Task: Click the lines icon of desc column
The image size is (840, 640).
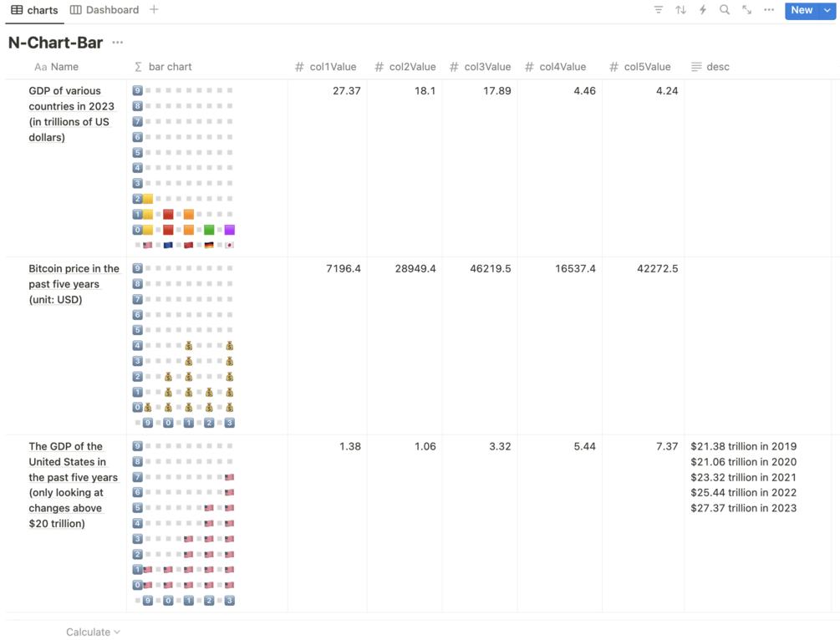Action: (x=696, y=67)
